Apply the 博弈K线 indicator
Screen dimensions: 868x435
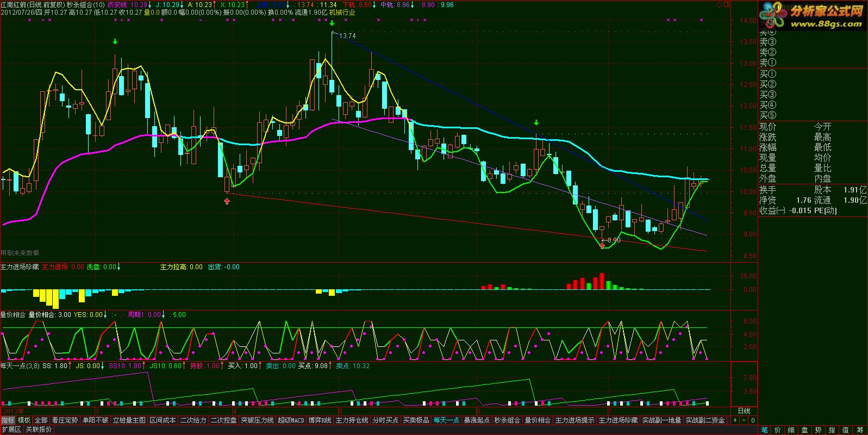pyautogui.click(x=320, y=420)
